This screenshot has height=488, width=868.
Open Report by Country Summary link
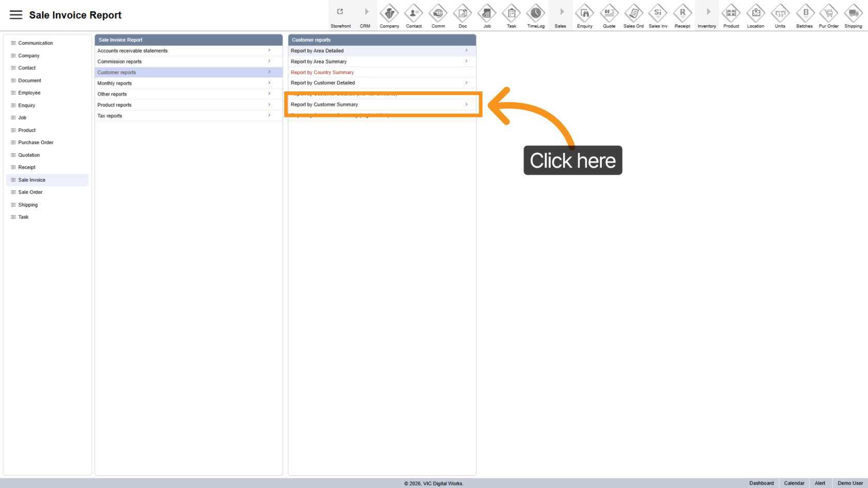(322, 72)
